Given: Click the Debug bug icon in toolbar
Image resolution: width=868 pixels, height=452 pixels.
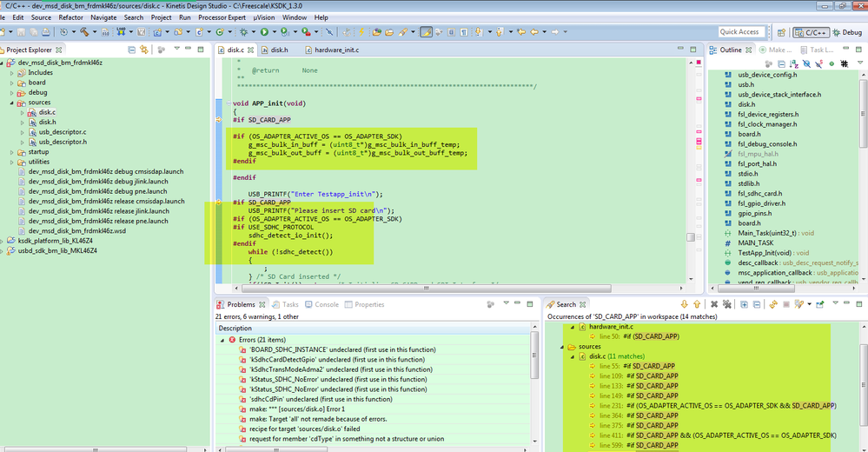Looking at the screenshot, I should [245, 32].
